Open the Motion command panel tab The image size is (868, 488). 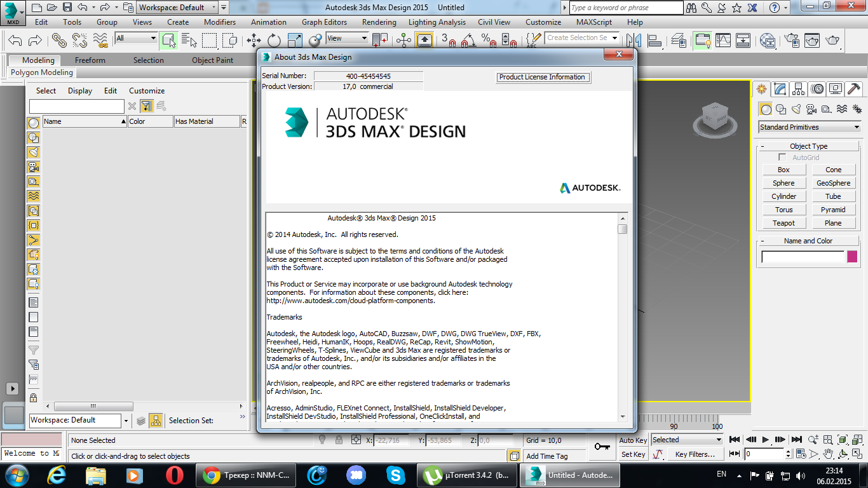(817, 89)
